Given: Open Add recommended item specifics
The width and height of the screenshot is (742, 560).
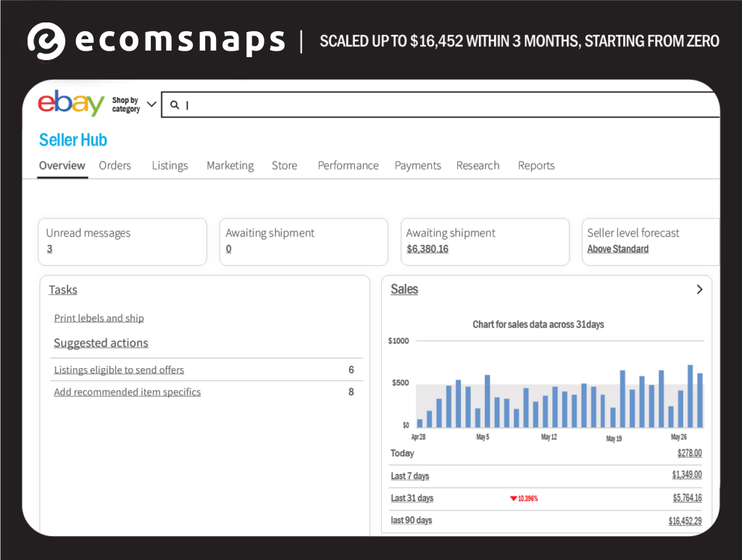Looking at the screenshot, I should tap(128, 392).
